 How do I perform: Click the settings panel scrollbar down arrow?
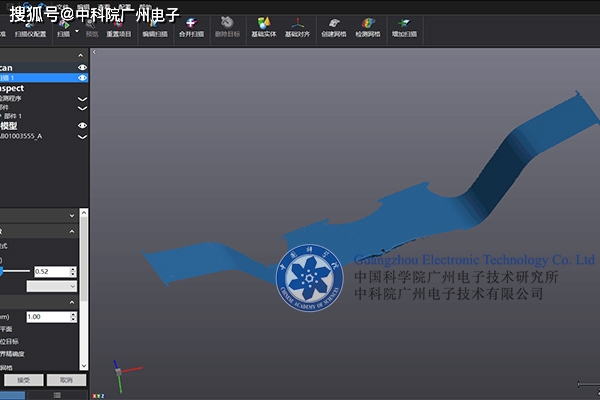point(84,366)
